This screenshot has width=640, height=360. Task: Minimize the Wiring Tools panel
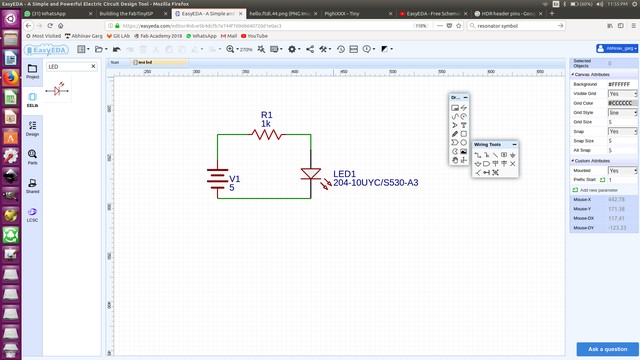[x=514, y=144]
